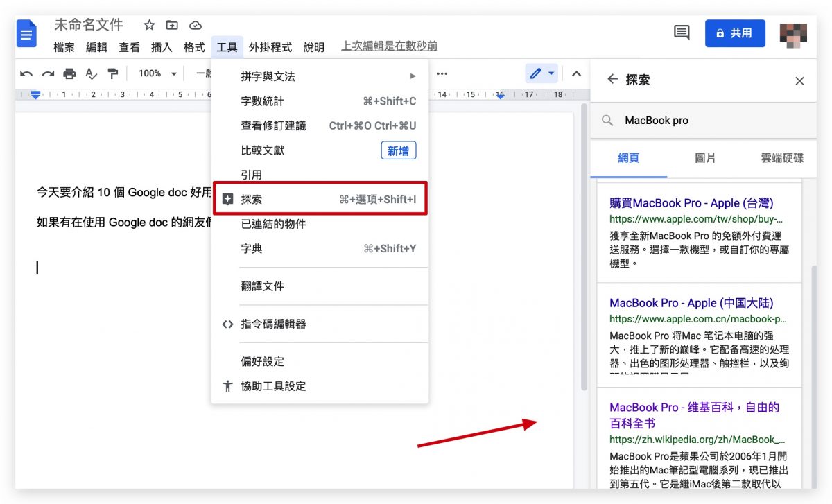Image resolution: width=832 pixels, height=504 pixels.
Task: Open the Google Docs home icon
Action: 26,34
